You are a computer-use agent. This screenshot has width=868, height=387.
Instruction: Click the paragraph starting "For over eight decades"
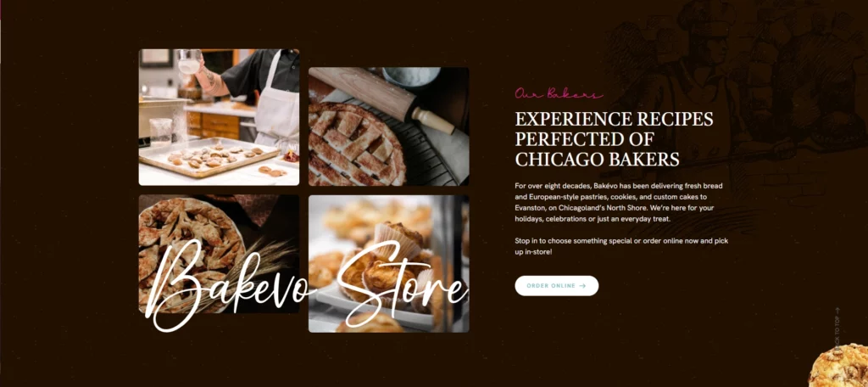(x=618, y=202)
